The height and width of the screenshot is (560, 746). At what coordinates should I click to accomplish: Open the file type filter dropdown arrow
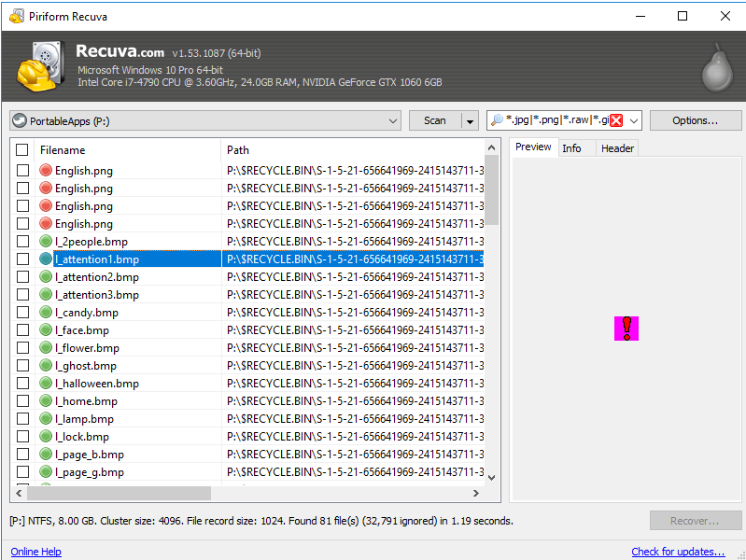634,120
